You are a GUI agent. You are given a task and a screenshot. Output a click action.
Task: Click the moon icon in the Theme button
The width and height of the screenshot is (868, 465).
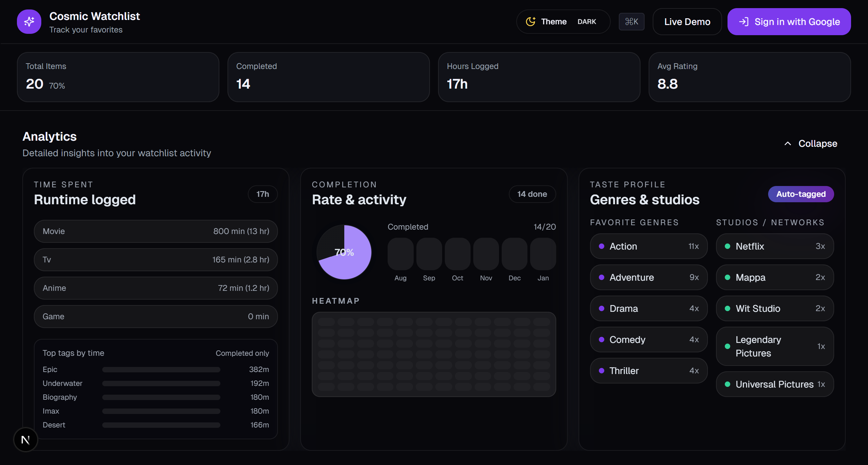[x=531, y=21]
